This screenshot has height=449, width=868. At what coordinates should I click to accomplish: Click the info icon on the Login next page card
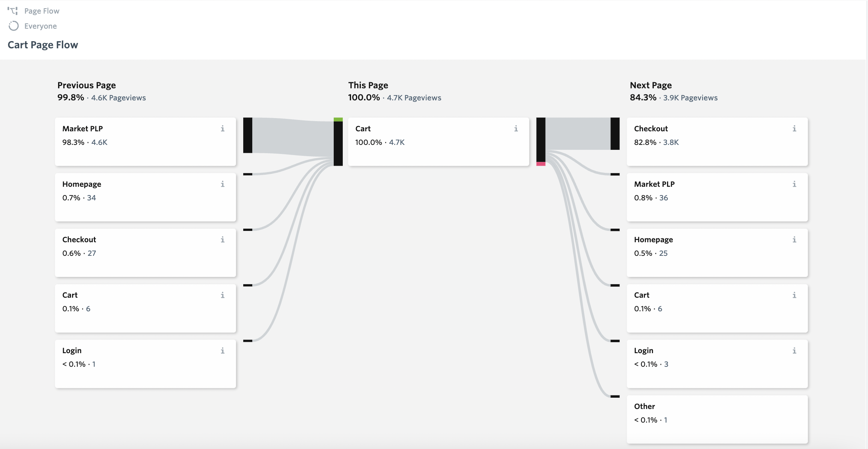pos(794,351)
